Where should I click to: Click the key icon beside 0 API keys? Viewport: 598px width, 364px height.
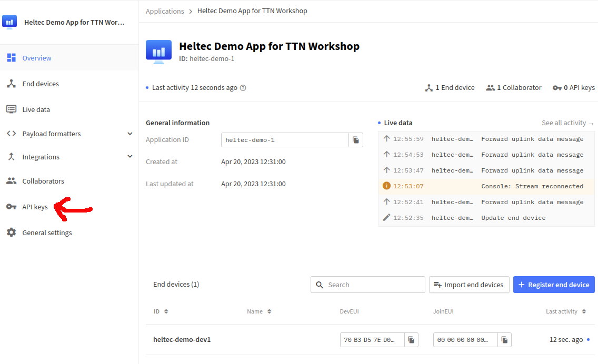click(557, 88)
